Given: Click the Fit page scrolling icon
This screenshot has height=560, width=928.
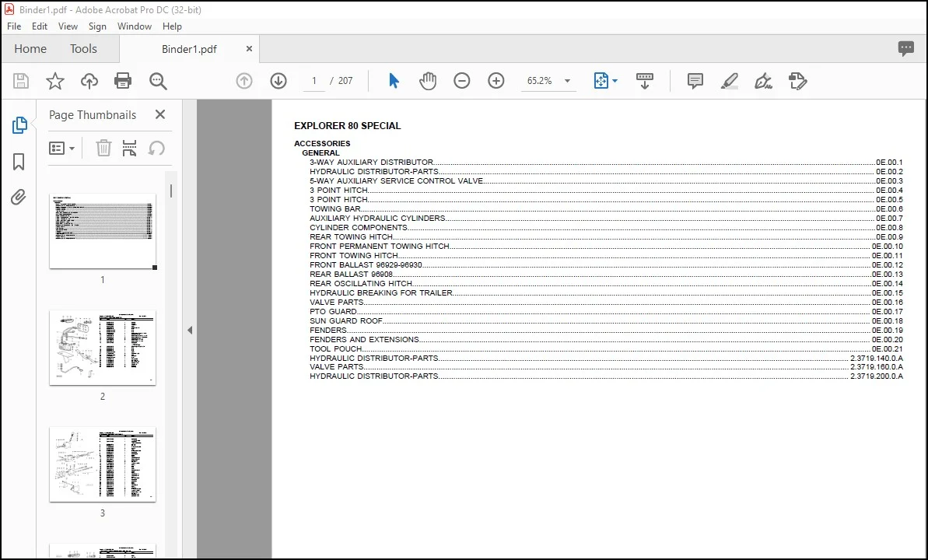Looking at the screenshot, I should click(601, 81).
